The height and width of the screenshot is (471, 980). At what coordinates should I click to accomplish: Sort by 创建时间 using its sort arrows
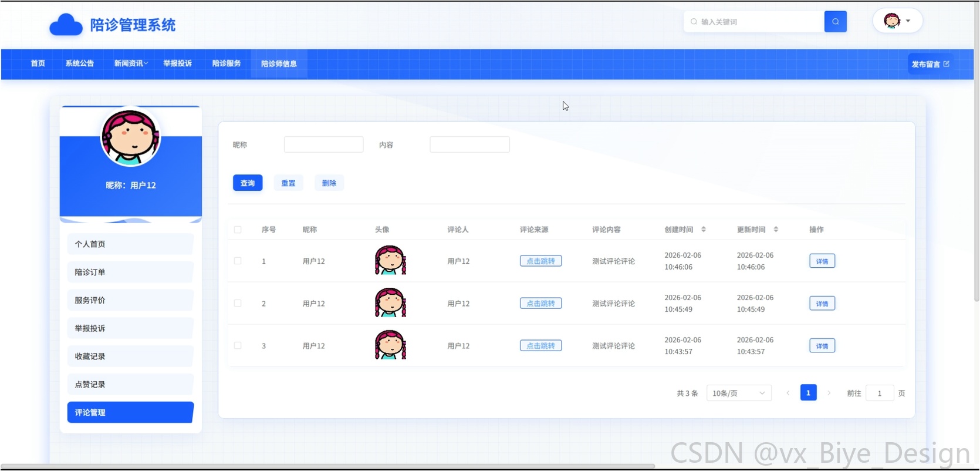[x=703, y=230]
